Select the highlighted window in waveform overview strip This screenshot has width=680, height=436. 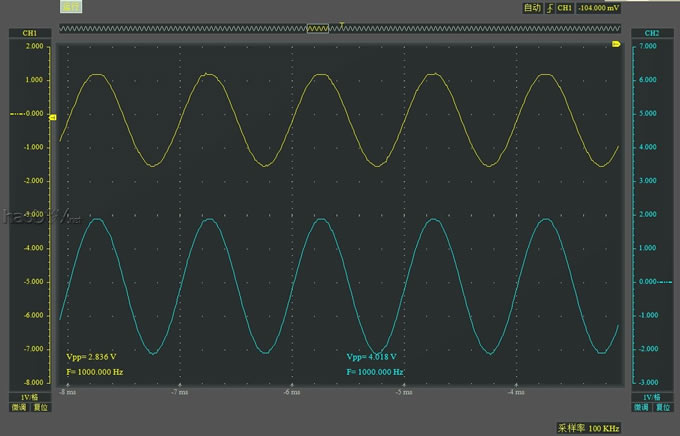pos(317,30)
